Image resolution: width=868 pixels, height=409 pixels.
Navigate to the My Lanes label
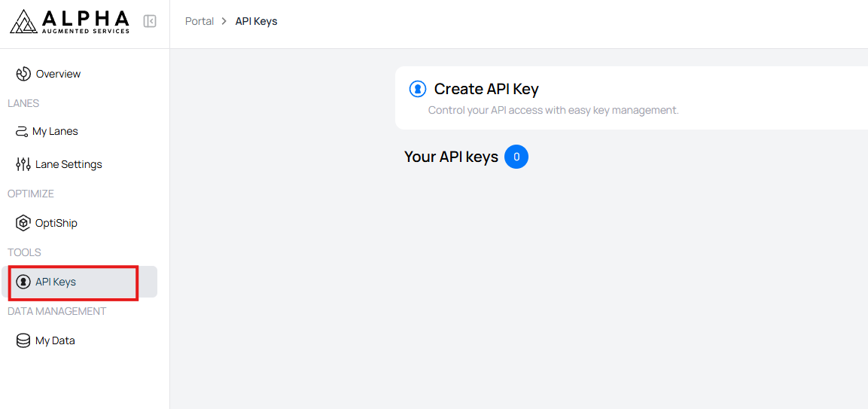(55, 131)
